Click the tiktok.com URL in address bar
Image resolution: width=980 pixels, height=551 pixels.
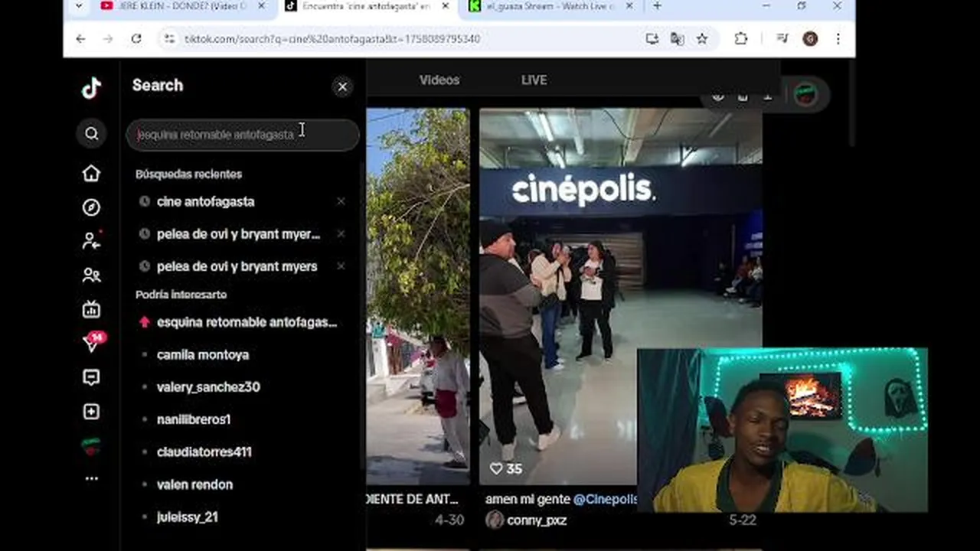[x=332, y=39]
